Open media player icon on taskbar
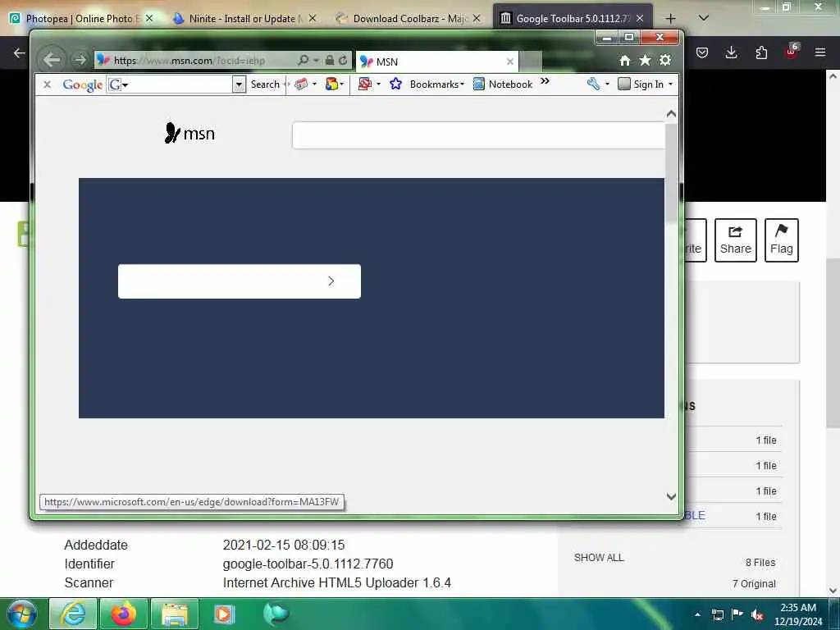Viewport: 840px width, 630px height. pos(225,614)
